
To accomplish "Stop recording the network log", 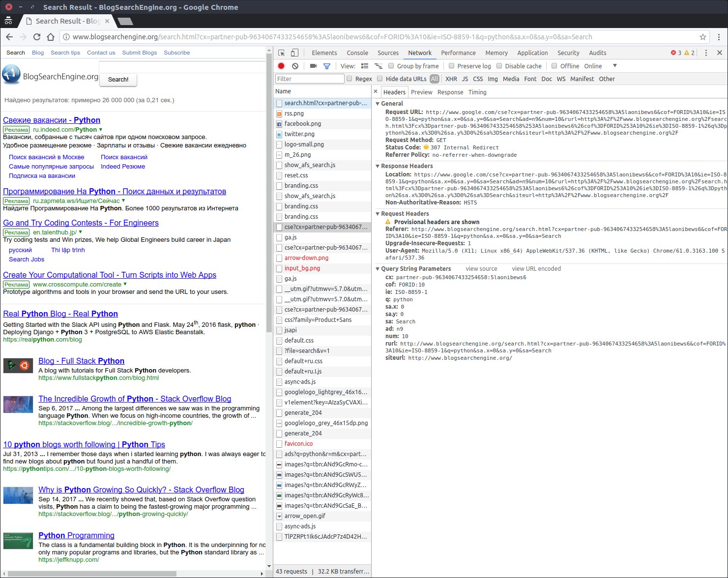I will 281,66.
